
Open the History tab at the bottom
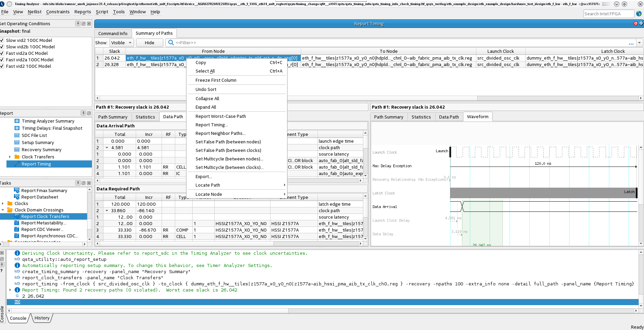click(x=42, y=318)
